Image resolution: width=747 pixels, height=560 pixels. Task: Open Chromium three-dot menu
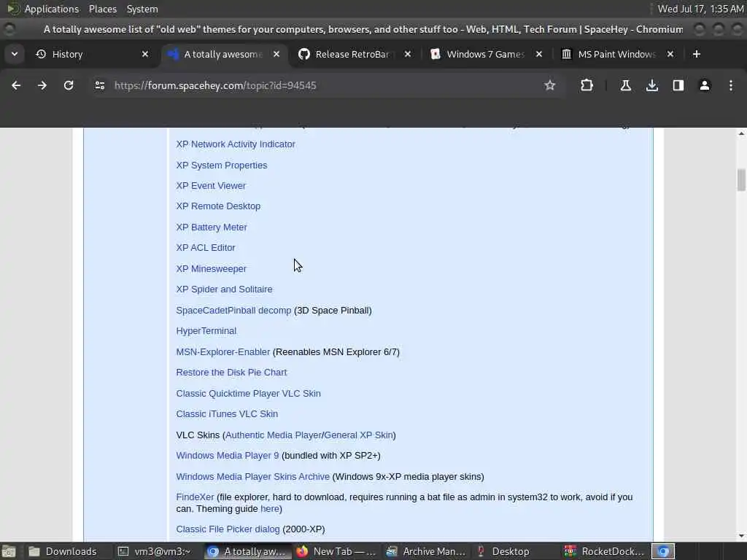click(731, 85)
